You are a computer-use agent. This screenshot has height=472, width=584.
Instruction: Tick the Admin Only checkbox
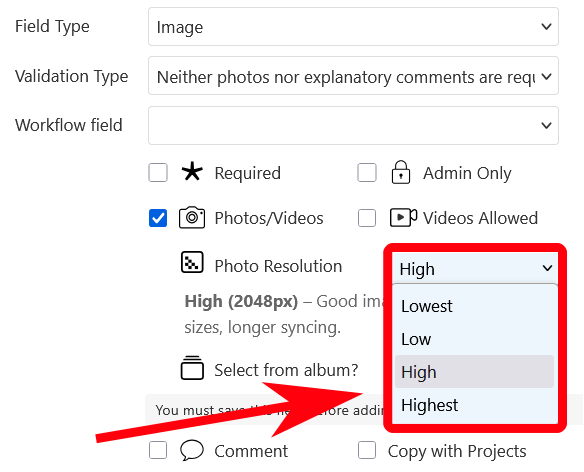point(367,173)
